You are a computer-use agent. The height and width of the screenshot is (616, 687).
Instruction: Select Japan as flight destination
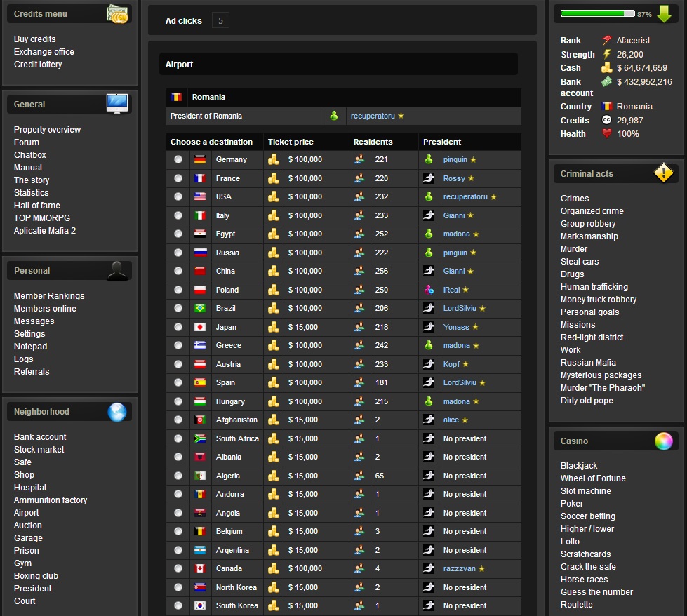click(x=178, y=327)
